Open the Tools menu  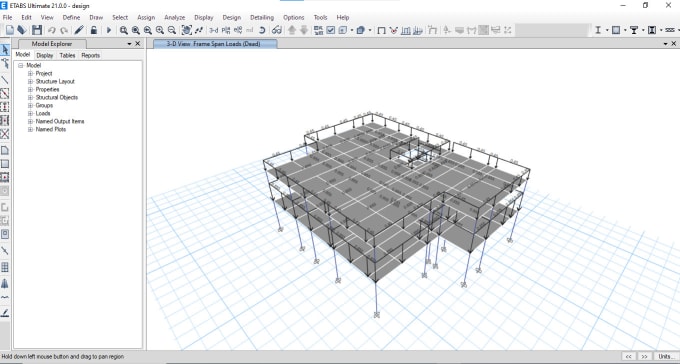[x=320, y=17]
